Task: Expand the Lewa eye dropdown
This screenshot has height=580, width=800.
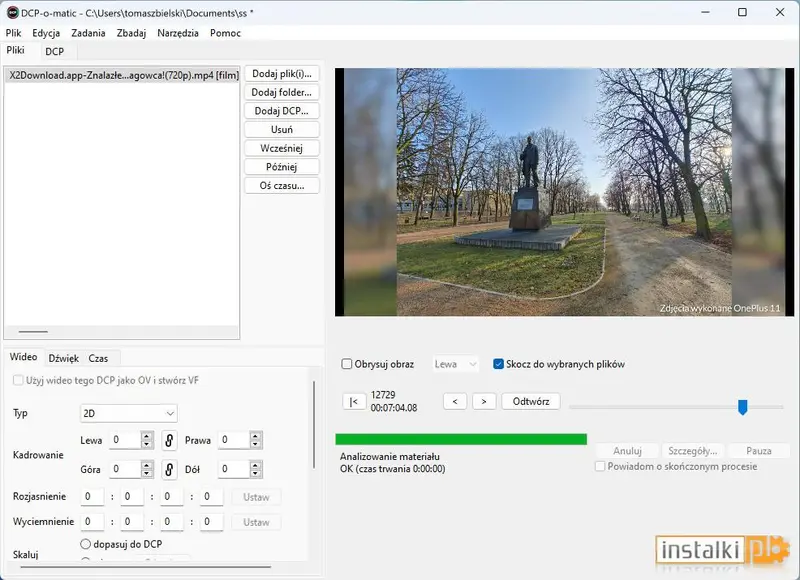Action: (456, 364)
